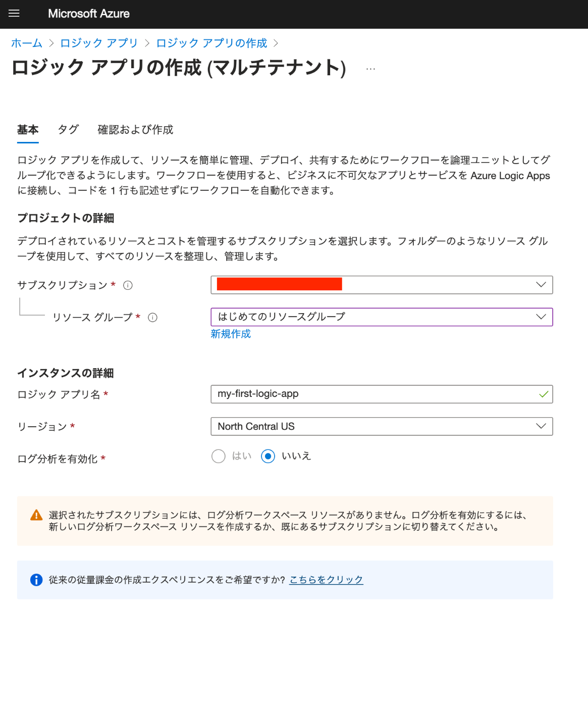Select いいえ radio for log analytics
This screenshot has width=588, height=707.
[x=268, y=457]
